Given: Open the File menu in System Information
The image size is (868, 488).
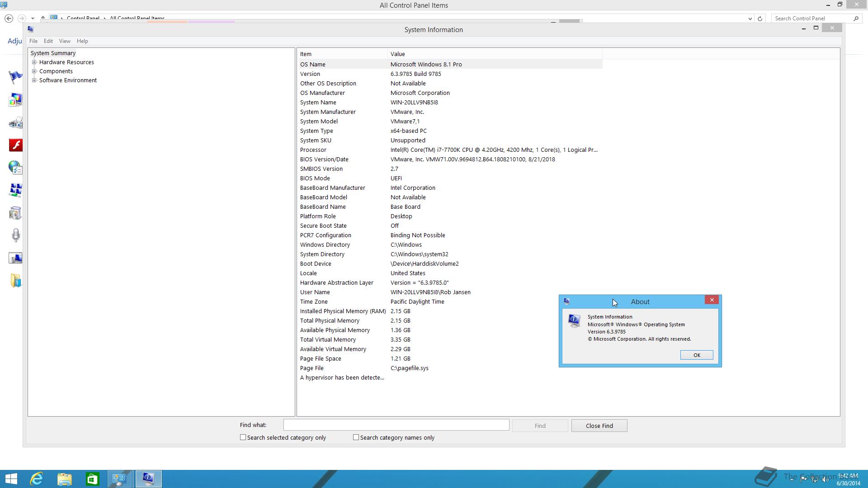Looking at the screenshot, I should (33, 41).
